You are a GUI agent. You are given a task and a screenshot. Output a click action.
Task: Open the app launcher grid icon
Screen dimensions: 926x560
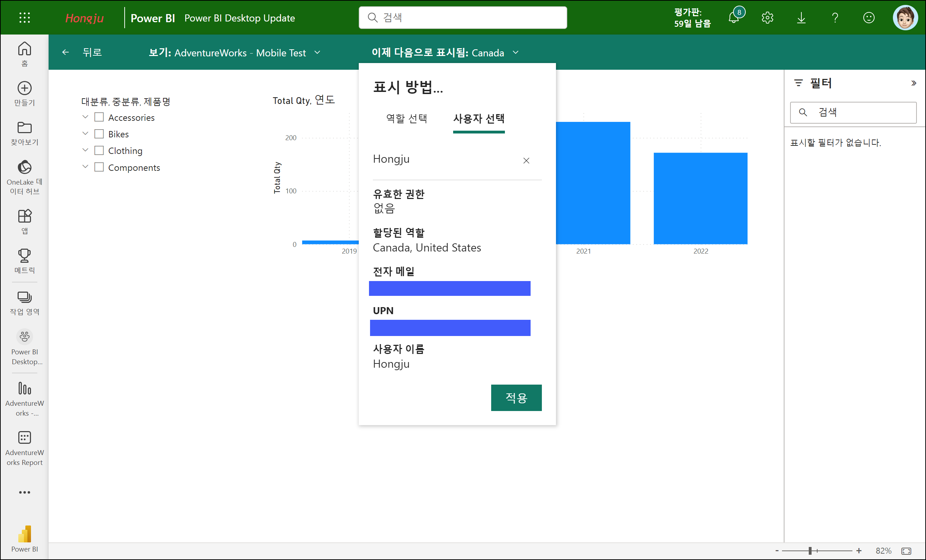point(24,18)
